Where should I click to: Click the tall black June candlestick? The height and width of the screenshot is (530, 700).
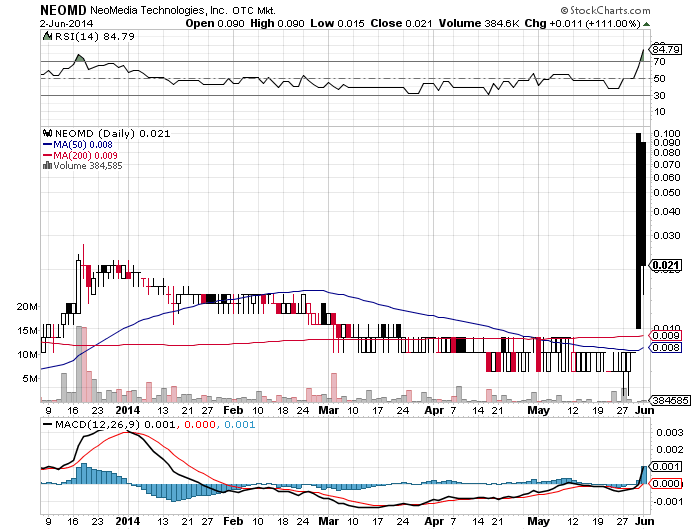(x=639, y=231)
